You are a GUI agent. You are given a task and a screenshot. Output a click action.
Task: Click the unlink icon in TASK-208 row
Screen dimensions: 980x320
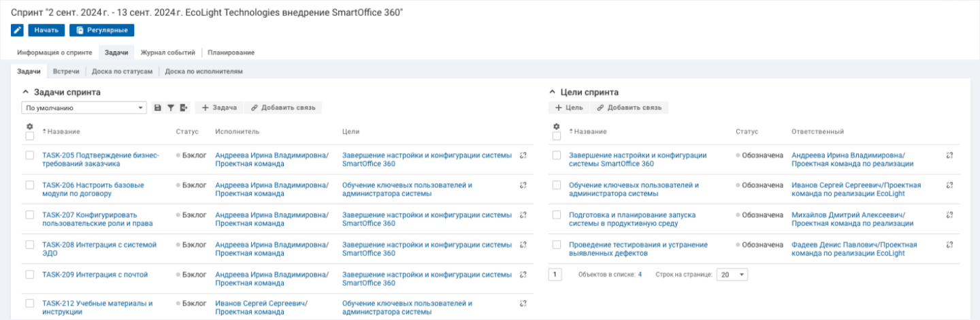click(x=523, y=244)
